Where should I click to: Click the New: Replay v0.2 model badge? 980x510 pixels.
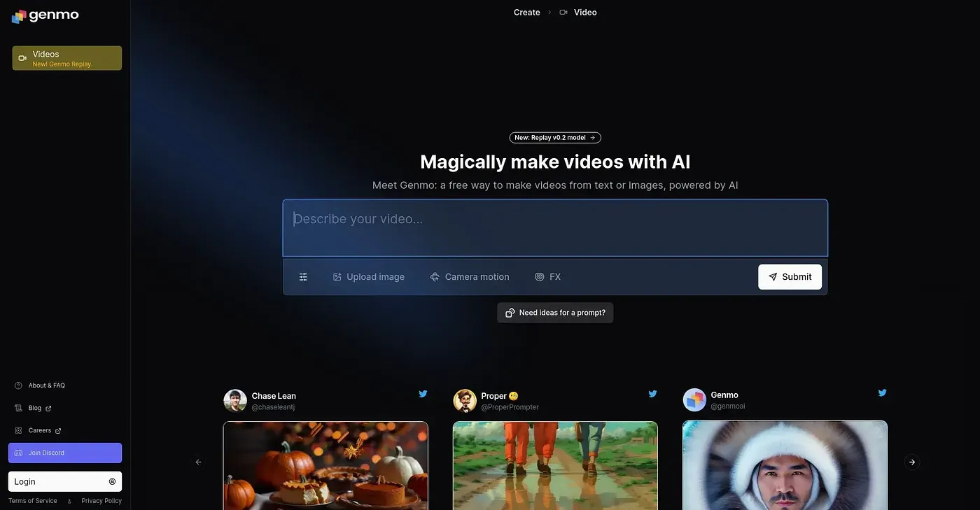(555, 138)
